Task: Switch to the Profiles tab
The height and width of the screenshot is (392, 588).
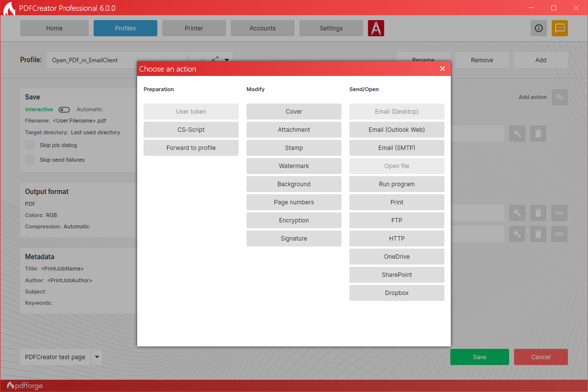Action: (x=125, y=28)
